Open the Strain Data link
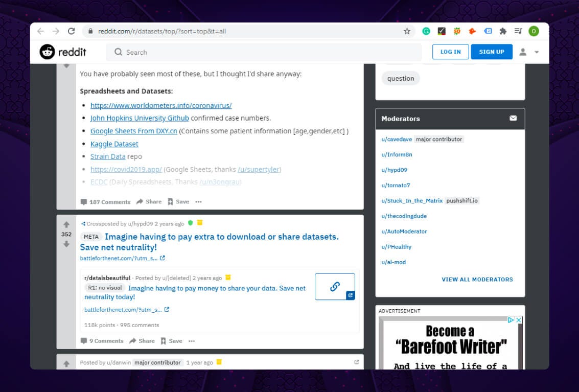Viewport: 579px width, 392px height. coord(108,156)
